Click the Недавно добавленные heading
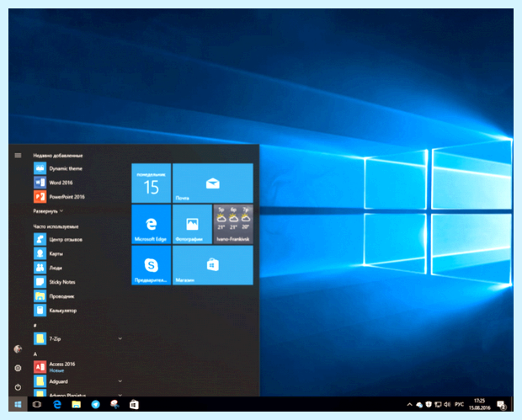The image size is (522, 420). (x=58, y=156)
